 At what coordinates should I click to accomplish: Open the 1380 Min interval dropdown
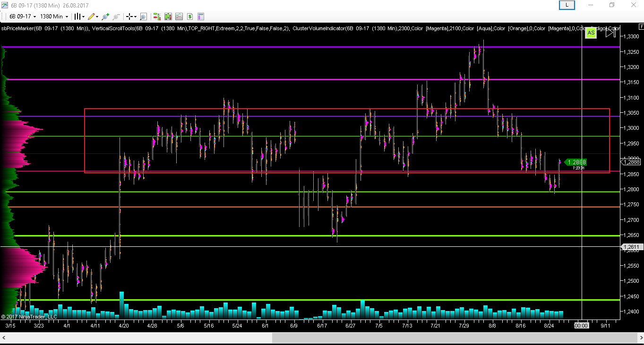click(54, 17)
